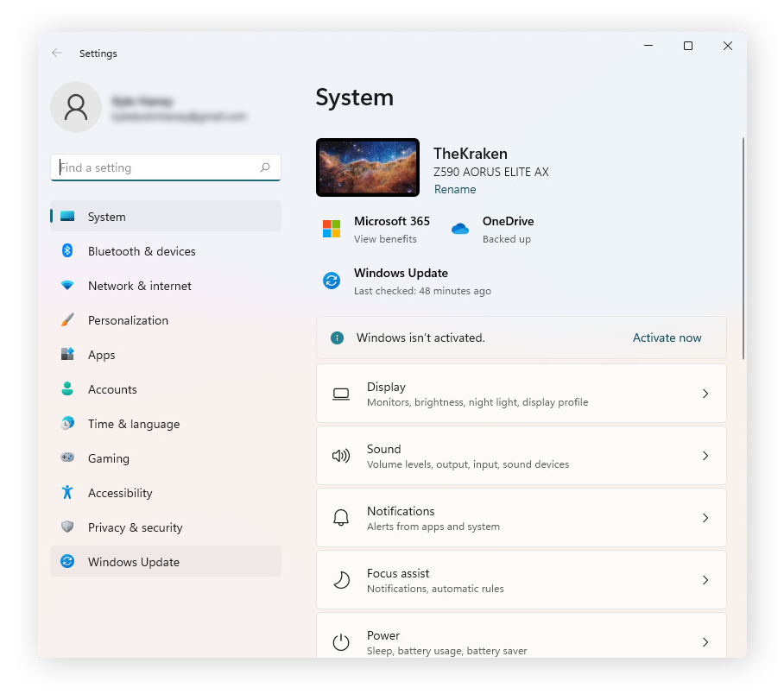Click the Find a setting search box
This screenshot has width=784, height=694.
[165, 167]
